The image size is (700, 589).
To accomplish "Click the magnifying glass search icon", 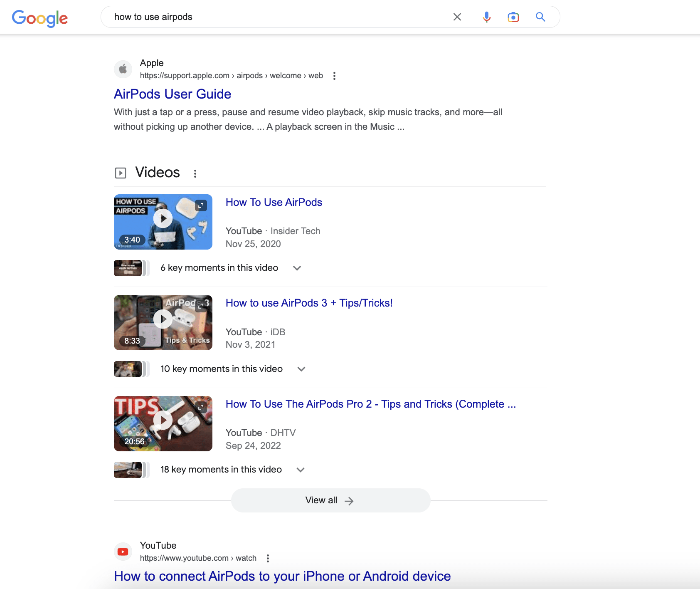I will click(540, 17).
